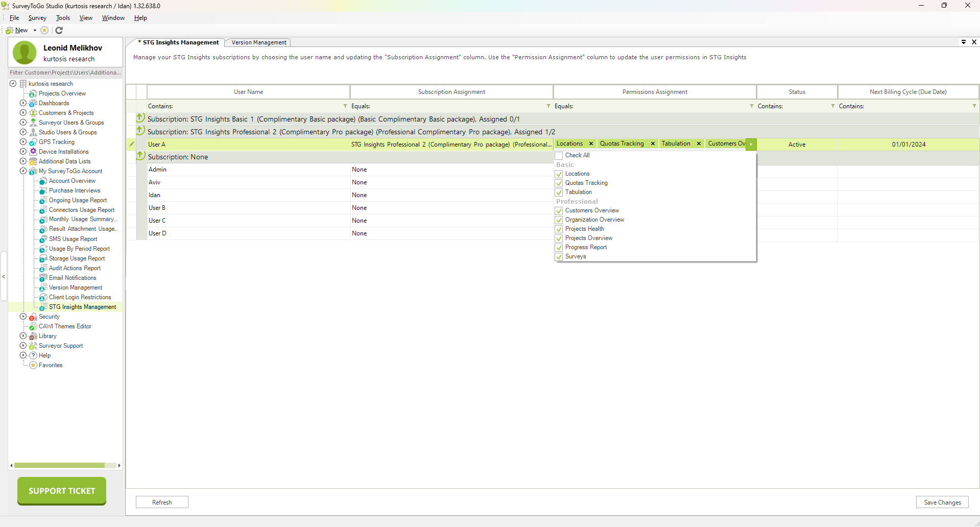
Task: Click the Refresh icon in the top toolbar
Action: click(x=59, y=30)
